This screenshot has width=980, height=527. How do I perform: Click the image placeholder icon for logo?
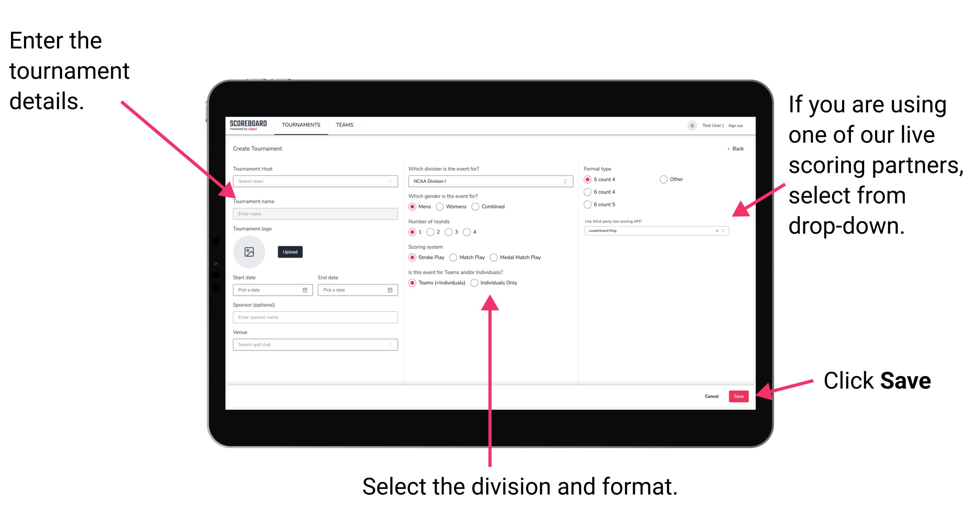click(250, 252)
